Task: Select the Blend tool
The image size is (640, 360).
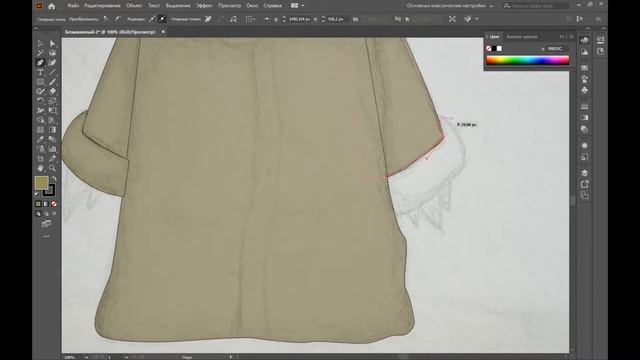Action: pos(52,139)
